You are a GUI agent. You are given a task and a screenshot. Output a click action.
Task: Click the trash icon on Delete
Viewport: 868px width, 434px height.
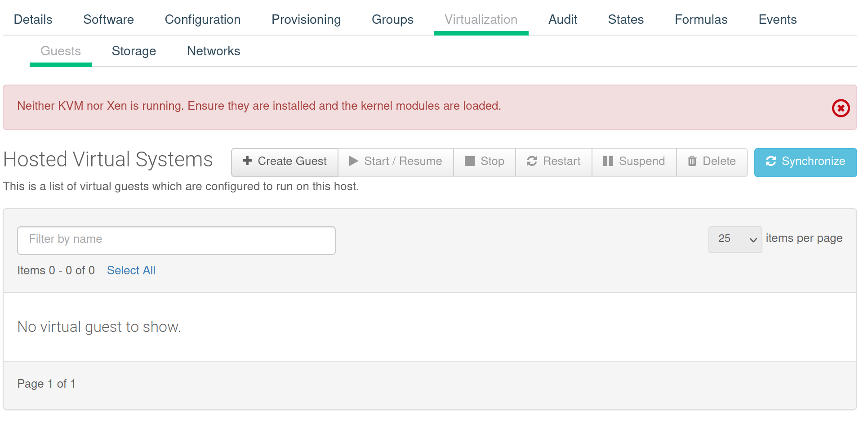(x=692, y=161)
